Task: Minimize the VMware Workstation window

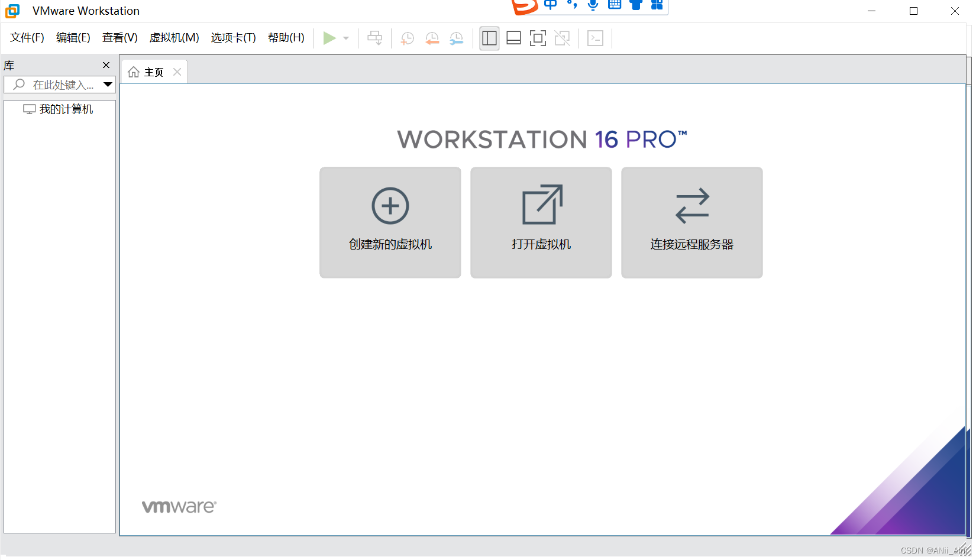Action: 871,11
